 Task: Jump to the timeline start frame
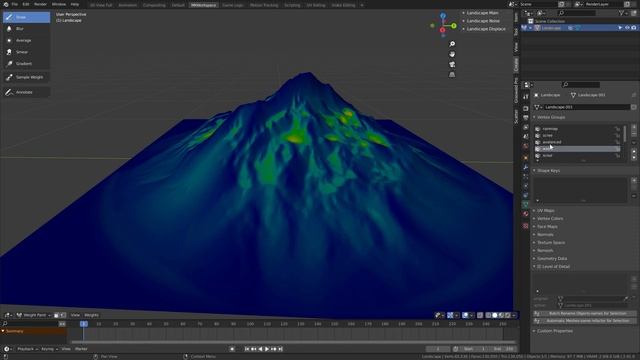[x=247, y=349]
